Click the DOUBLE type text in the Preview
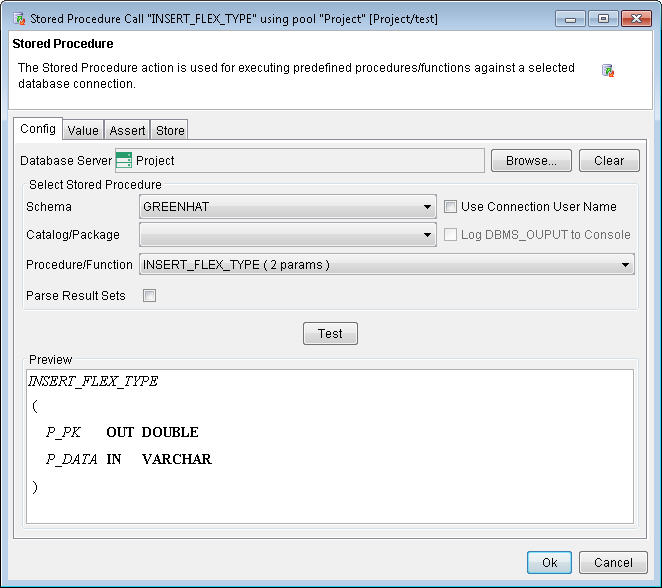Image resolution: width=662 pixels, height=588 pixels. (x=170, y=432)
